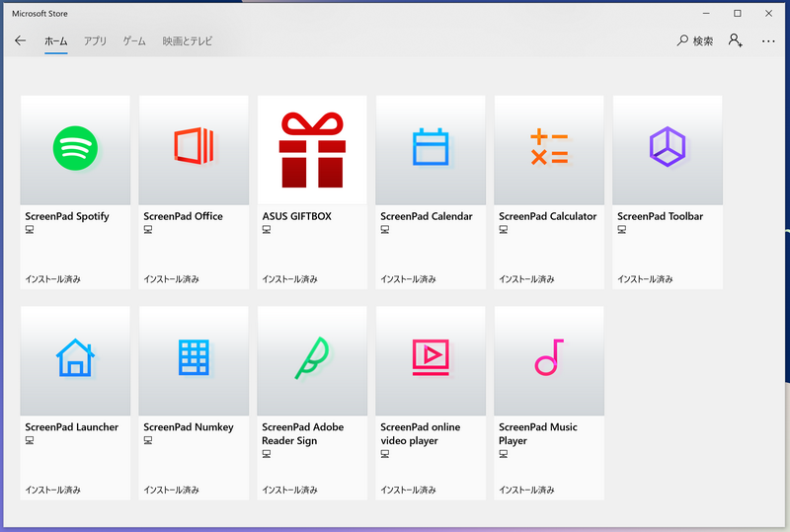
Task: Click インストール済み under ASUS GIFTBOX
Action: [x=289, y=279]
